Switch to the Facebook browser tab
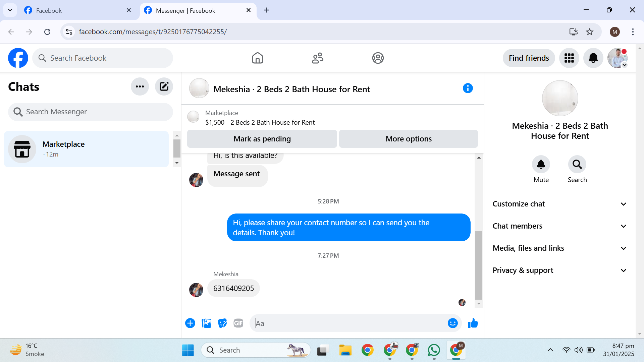Viewport: 644px width, 362px height. (x=78, y=10)
